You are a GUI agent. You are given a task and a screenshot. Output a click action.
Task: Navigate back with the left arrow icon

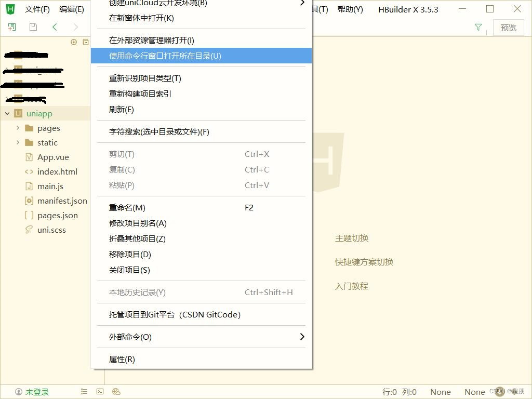point(54,26)
